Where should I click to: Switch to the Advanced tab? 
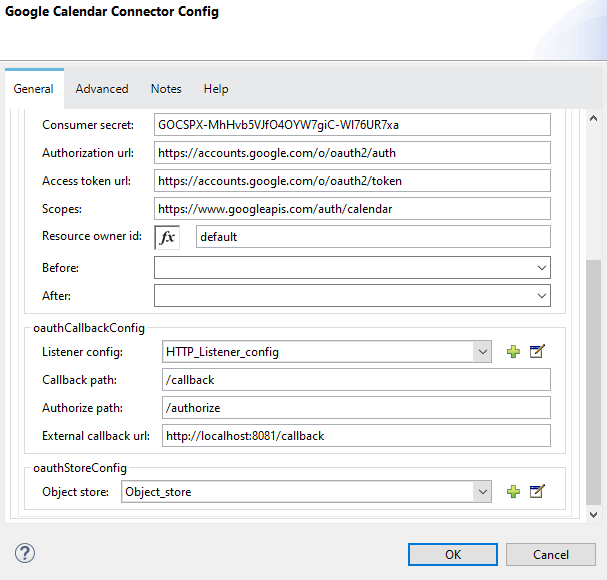[102, 89]
